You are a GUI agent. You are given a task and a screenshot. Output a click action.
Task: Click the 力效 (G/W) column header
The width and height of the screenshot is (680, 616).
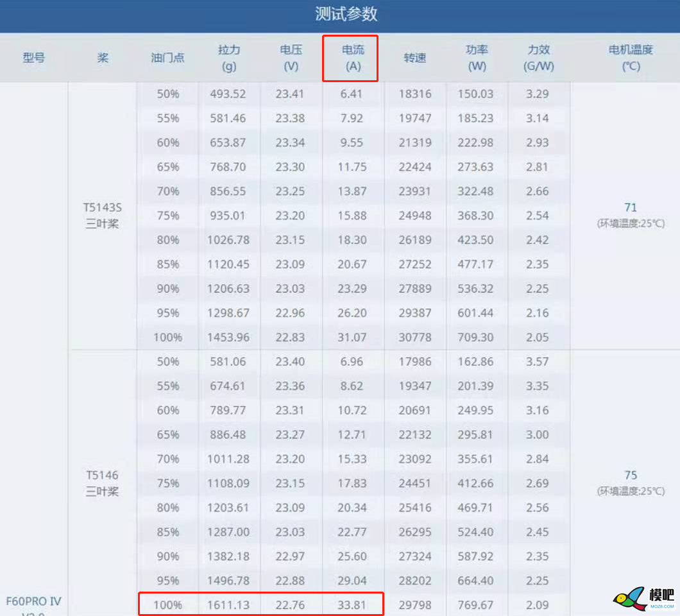pyautogui.click(x=539, y=58)
